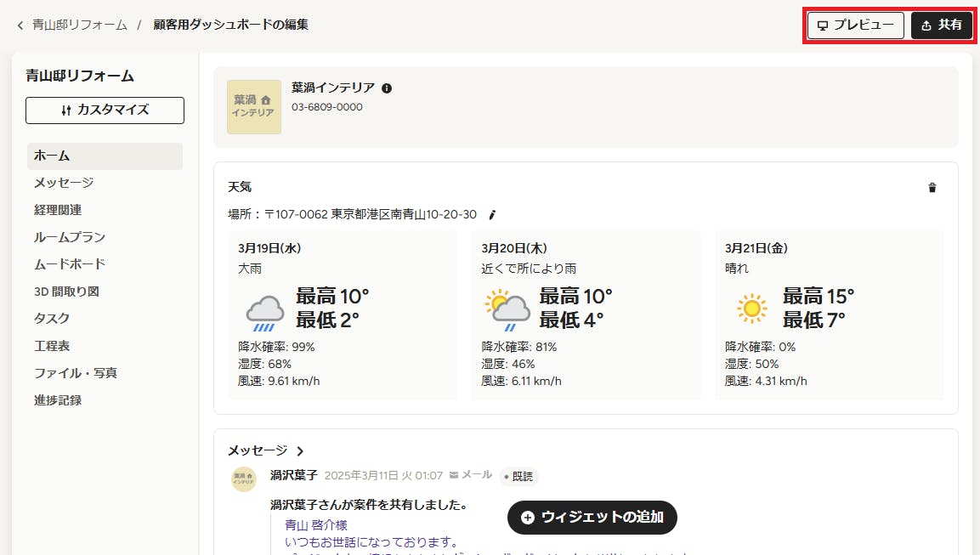Select ホーム in the sidebar
Image resolution: width=980 pixels, height=555 pixels.
click(x=105, y=156)
